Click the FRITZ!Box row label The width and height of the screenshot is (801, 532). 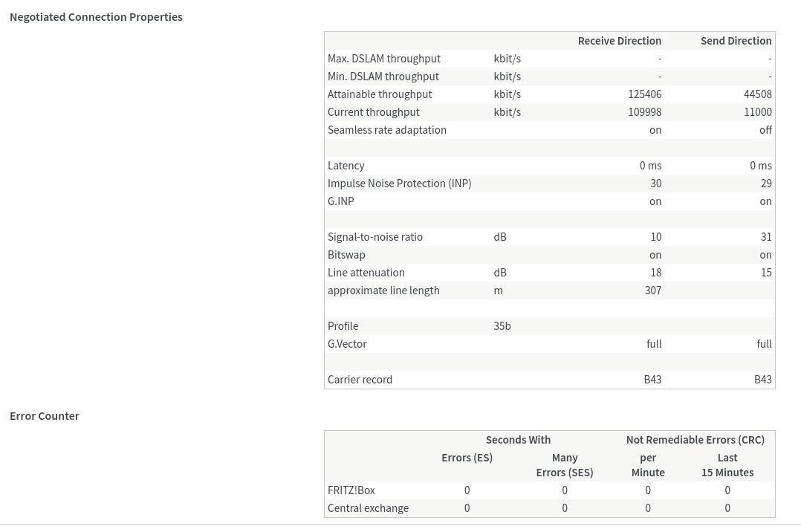[351, 490]
